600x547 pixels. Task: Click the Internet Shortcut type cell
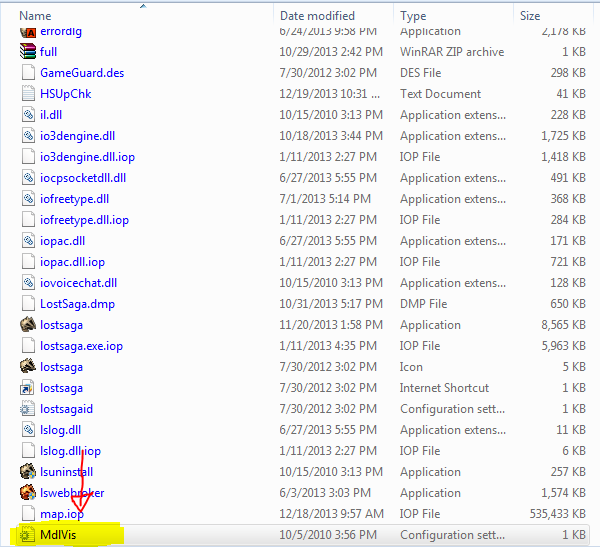tap(444, 388)
